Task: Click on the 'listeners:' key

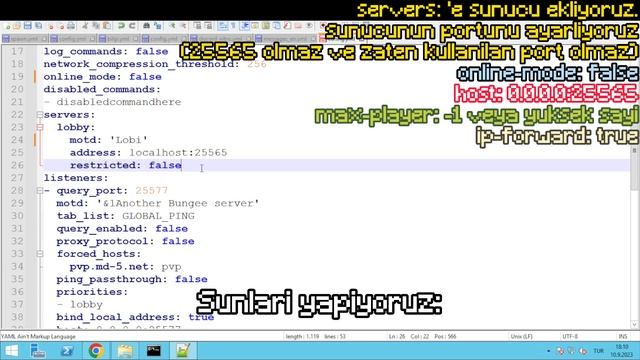Action: coord(76,178)
